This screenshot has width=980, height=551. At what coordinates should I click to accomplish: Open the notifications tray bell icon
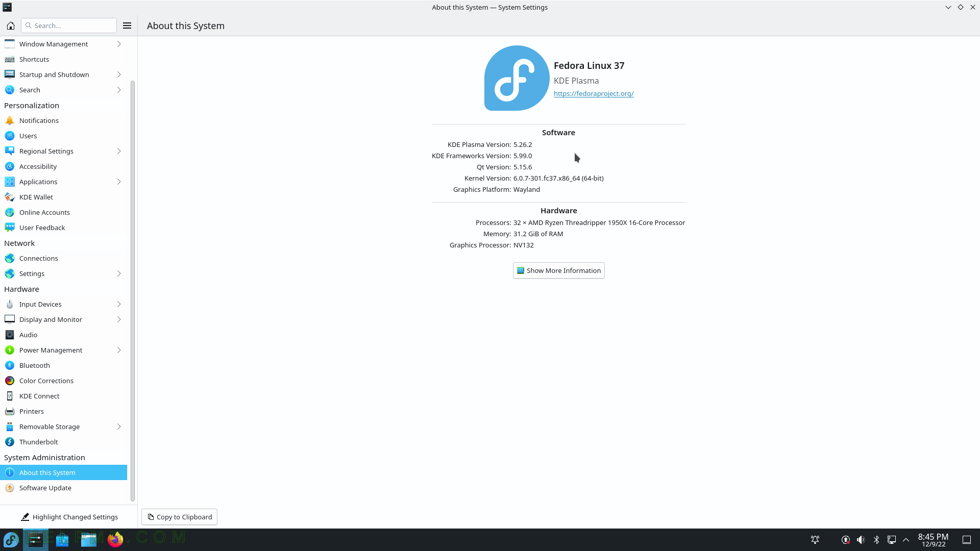815,539
